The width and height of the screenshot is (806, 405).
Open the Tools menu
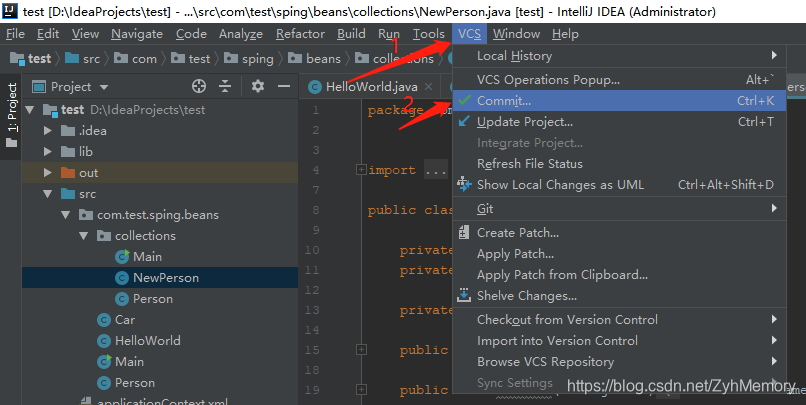[429, 34]
